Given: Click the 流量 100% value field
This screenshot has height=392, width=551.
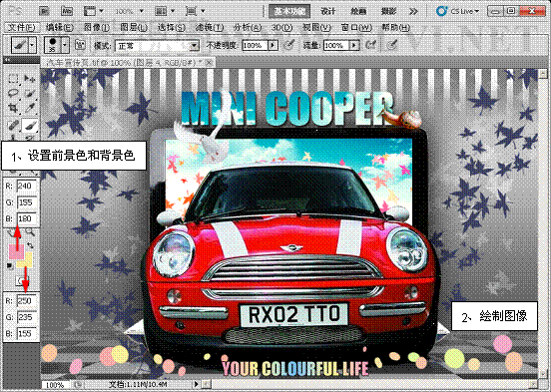Looking at the screenshot, I should pyautogui.click(x=336, y=45).
